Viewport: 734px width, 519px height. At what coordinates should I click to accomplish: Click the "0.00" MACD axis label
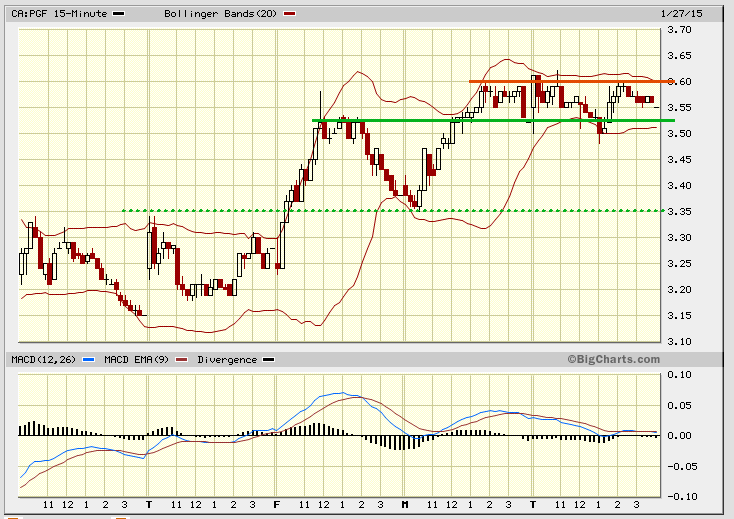[x=679, y=436]
